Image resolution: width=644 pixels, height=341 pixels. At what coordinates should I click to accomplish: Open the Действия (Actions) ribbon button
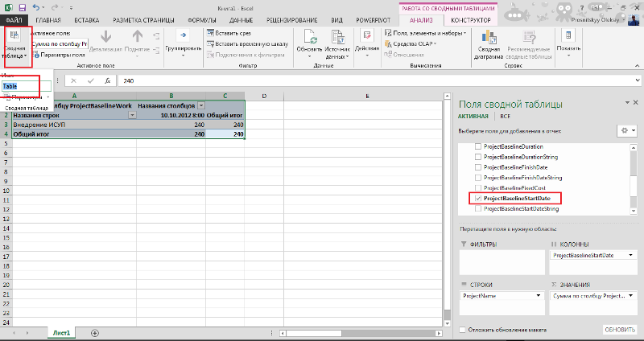coord(367,44)
